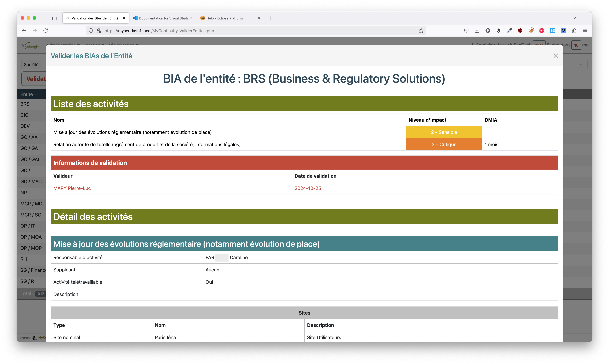Select the GP entity row
Screen dimensions: 609x364
[31, 192]
